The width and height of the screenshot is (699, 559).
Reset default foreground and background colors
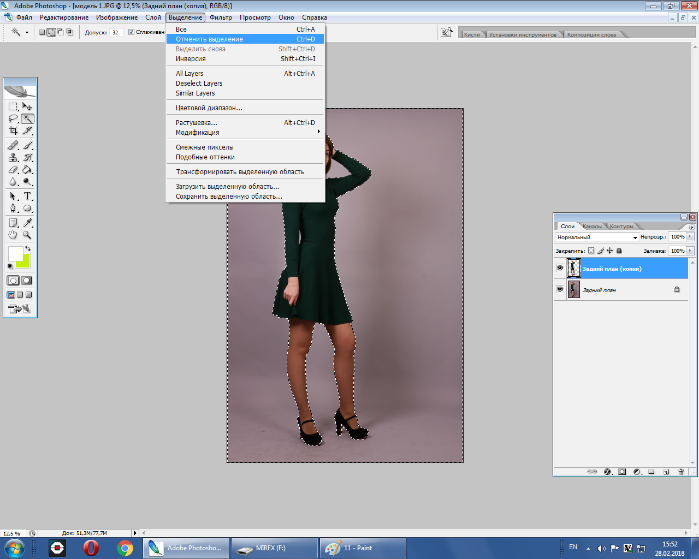(10, 266)
